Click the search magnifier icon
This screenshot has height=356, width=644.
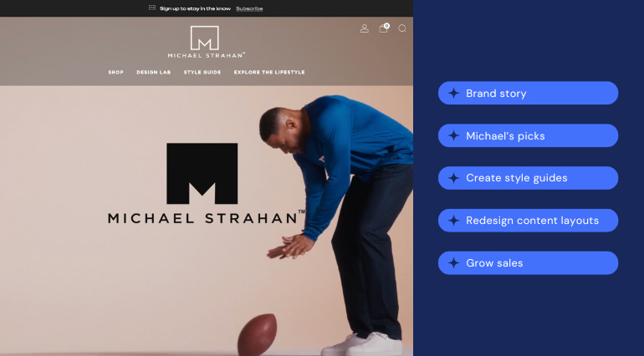(402, 28)
